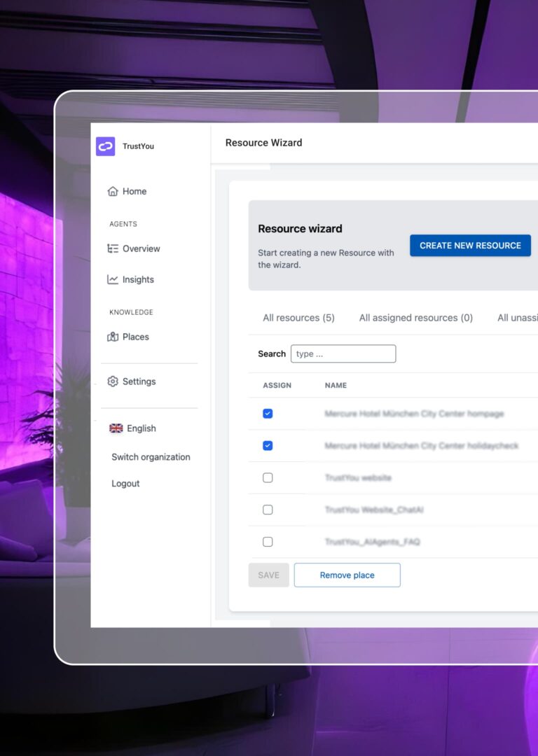Click the Settings gear icon
Screen dimensions: 538x756
(112, 381)
